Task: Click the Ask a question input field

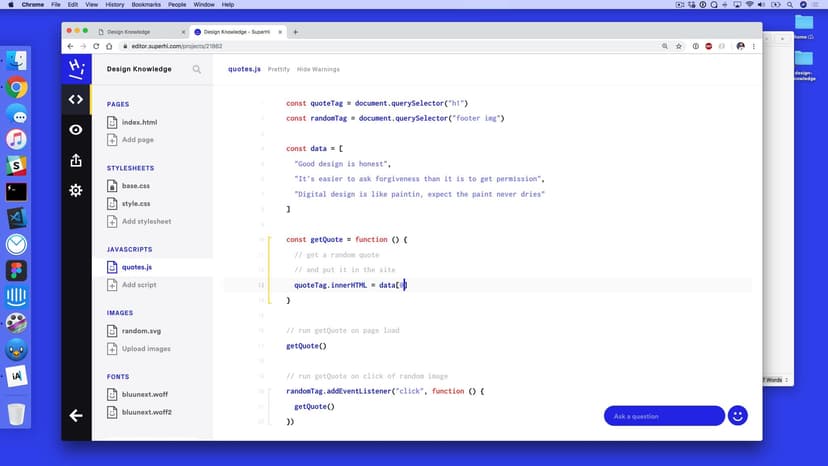Action: pyautogui.click(x=663, y=416)
